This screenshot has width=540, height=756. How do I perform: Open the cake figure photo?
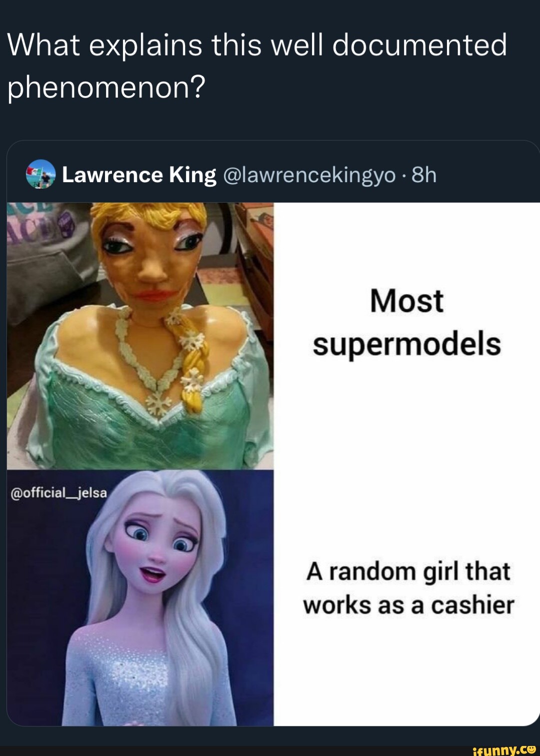click(140, 336)
